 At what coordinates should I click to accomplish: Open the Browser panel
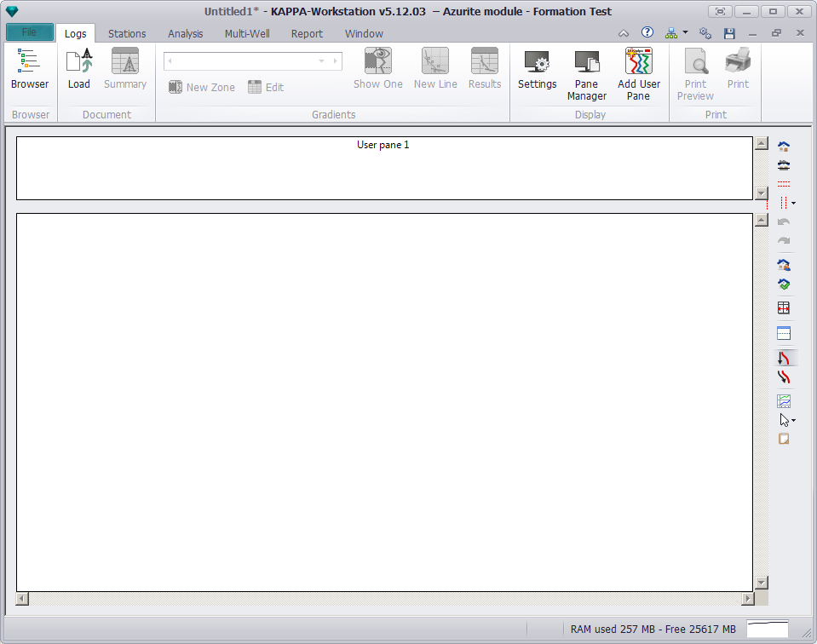point(29,69)
